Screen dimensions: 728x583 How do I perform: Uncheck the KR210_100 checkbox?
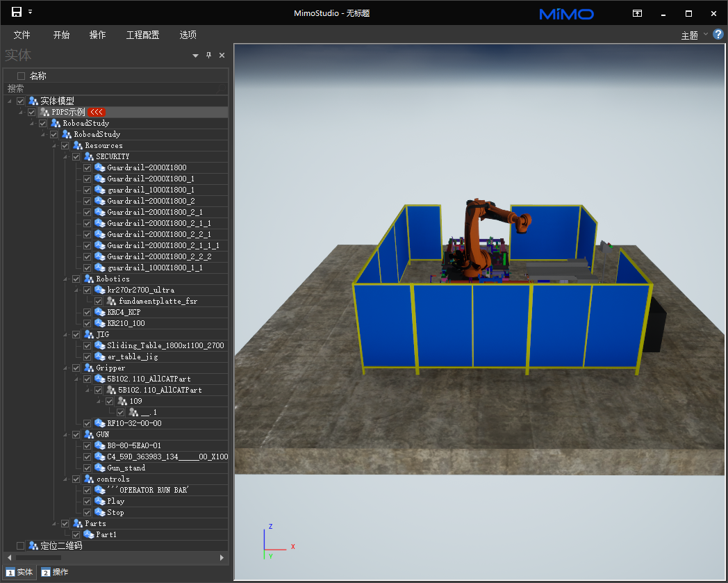(x=88, y=323)
